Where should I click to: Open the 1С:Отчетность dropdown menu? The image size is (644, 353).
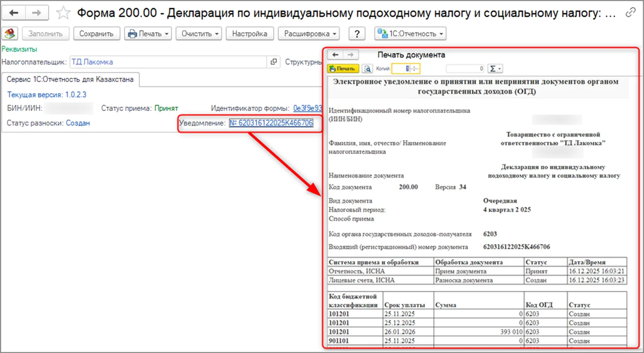click(x=411, y=34)
